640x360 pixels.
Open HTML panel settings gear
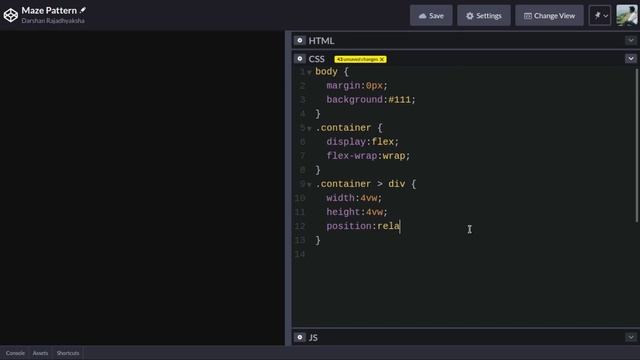pyautogui.click(x=300, y=40)
